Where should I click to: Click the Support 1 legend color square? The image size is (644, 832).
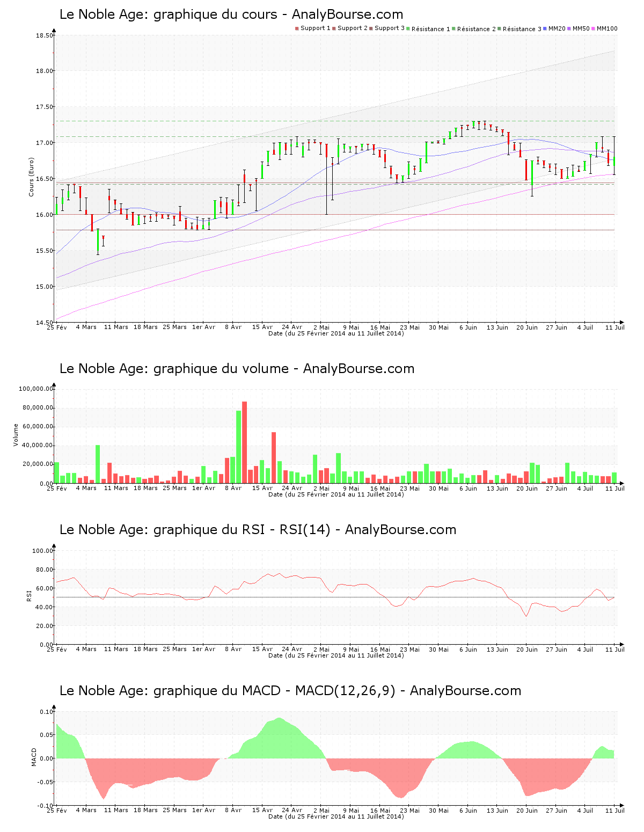(x=297, y=28)
